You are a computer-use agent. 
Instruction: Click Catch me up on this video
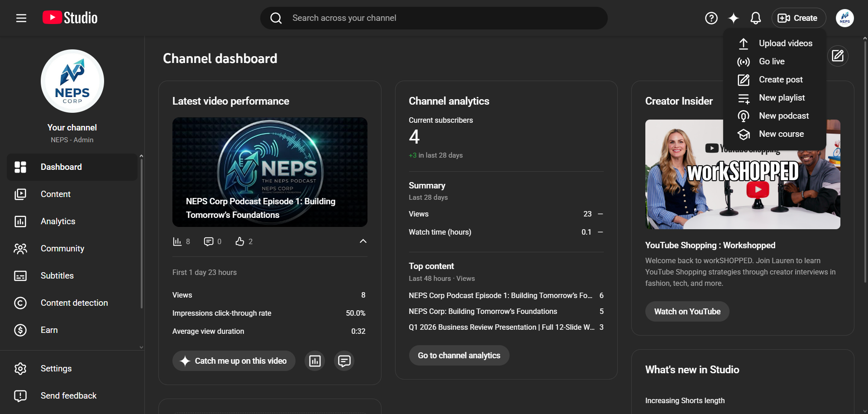pos(234,361)
